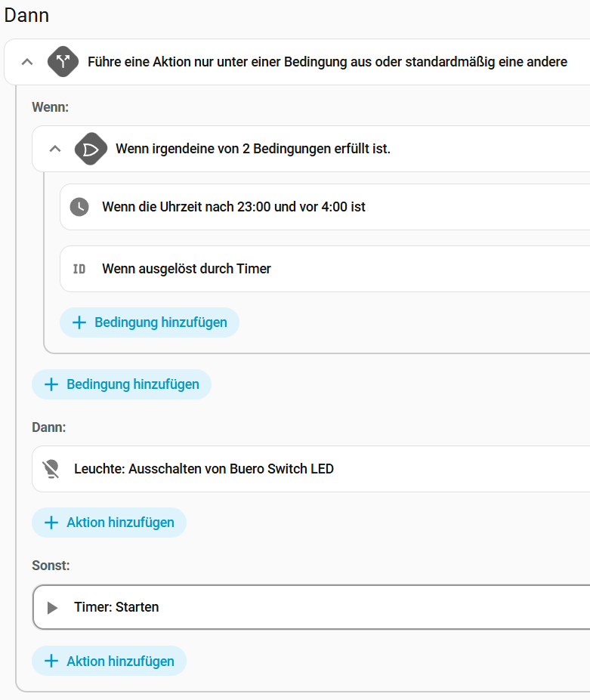Viewport: 590px width, 700px height.
Task: Click 'Bedingung hinzufügen' below the OR group
Action: pyautogui.click(x=132, y=384)
